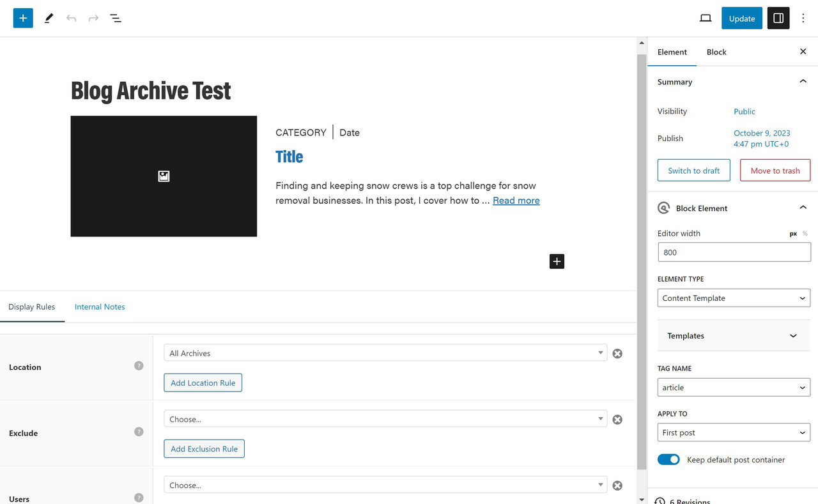Open the Element Type dropdown
Image resolution: width=818 pixels, height=504 pixels.
(x=734, y=298)
